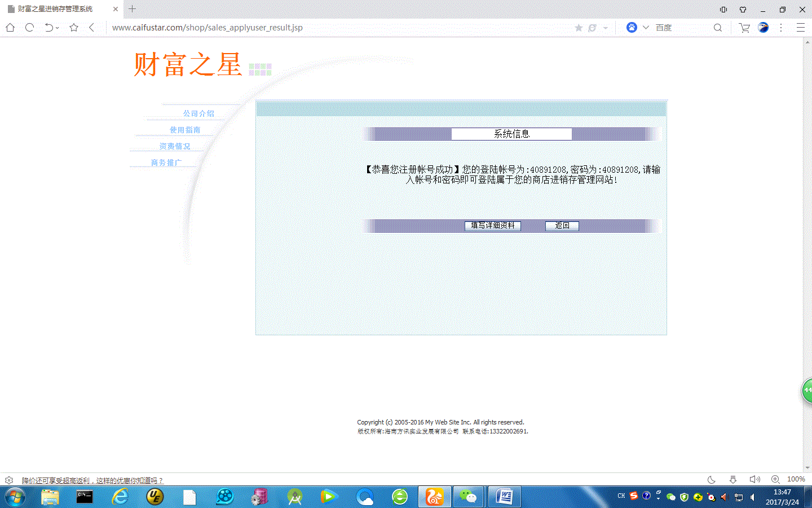Viewport: 812px width, 508px height.
Task: Click the URL address field
Action: coord(338,28)
